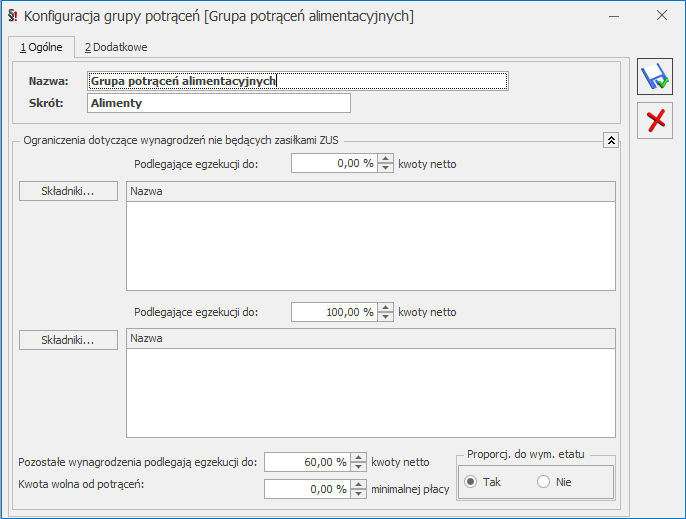Decrease the Kwota wolna od potrąceń value
686x519 pixels.
pyautogui.click(x=359, y=494)
